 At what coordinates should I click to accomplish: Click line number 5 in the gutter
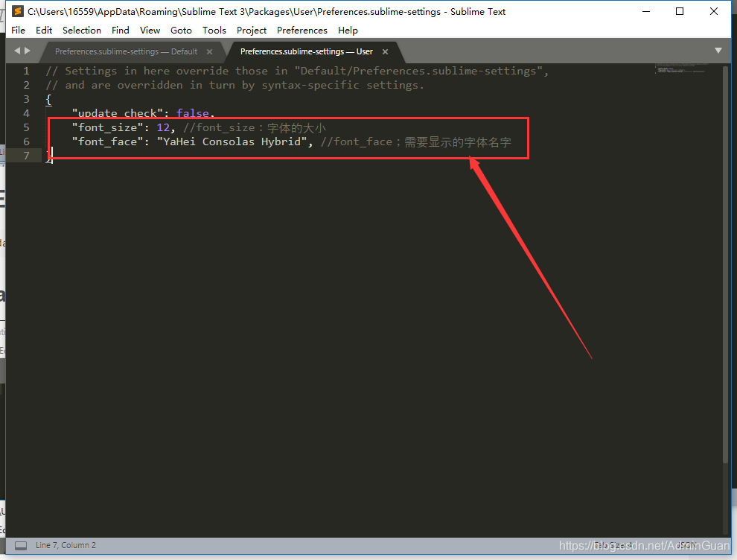click(x=26, y=127)
